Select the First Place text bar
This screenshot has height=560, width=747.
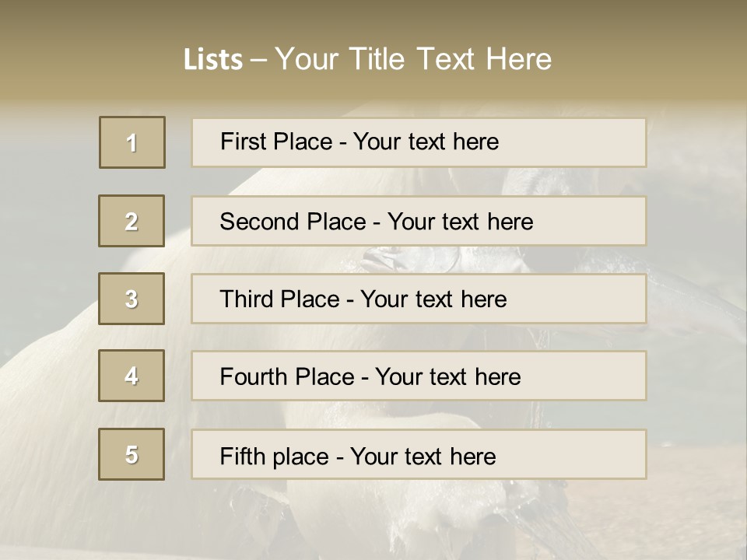[x=419, y=142]
